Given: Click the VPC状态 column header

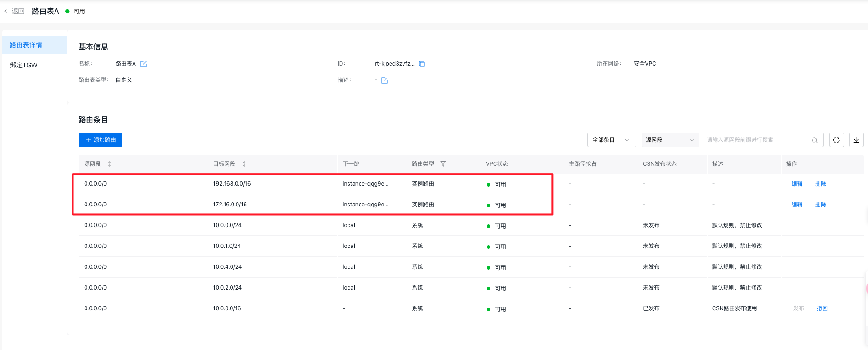Looking at the screenshot, I should click(497, 164).
